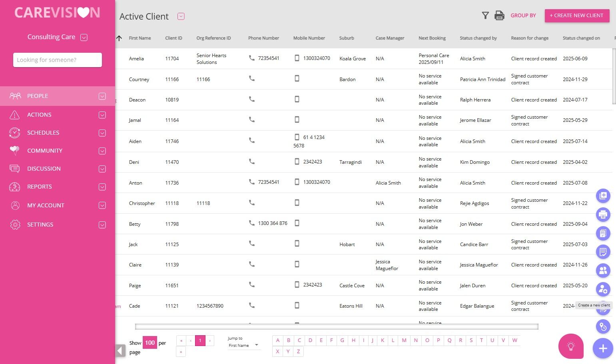Image resolution: width=616 pixels, height=364 pixels.
Task: Open the filter funnel icon
Action: tap(485, 16)
